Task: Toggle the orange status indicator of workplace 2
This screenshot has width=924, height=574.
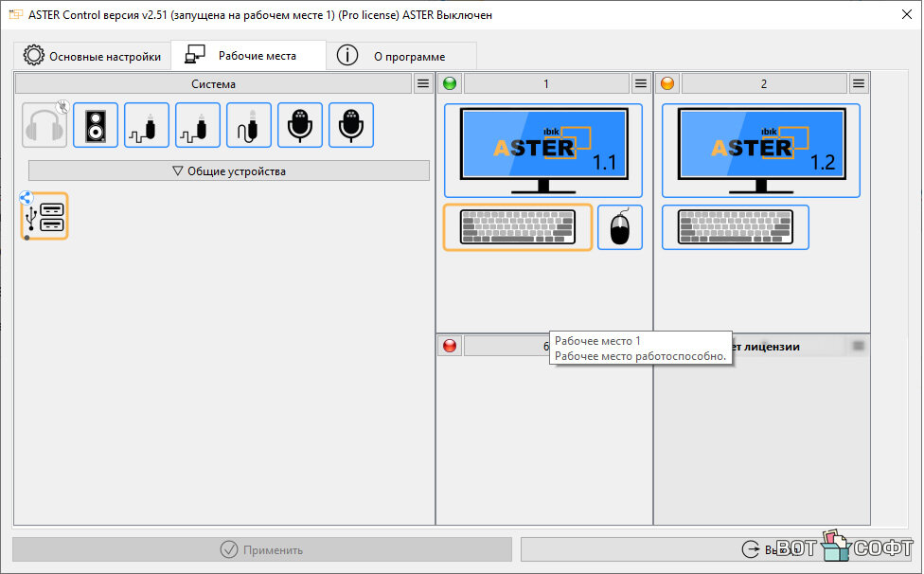Action: tap(667, 84)
